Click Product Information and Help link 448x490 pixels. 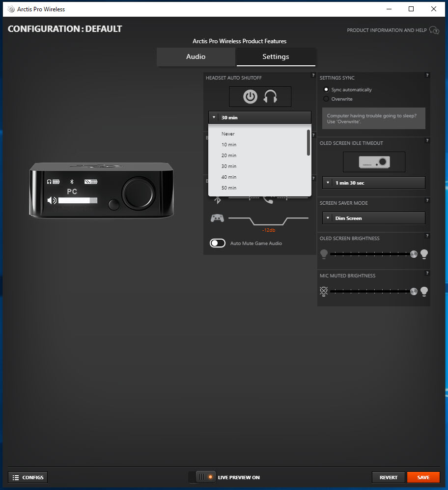(387, 30)
